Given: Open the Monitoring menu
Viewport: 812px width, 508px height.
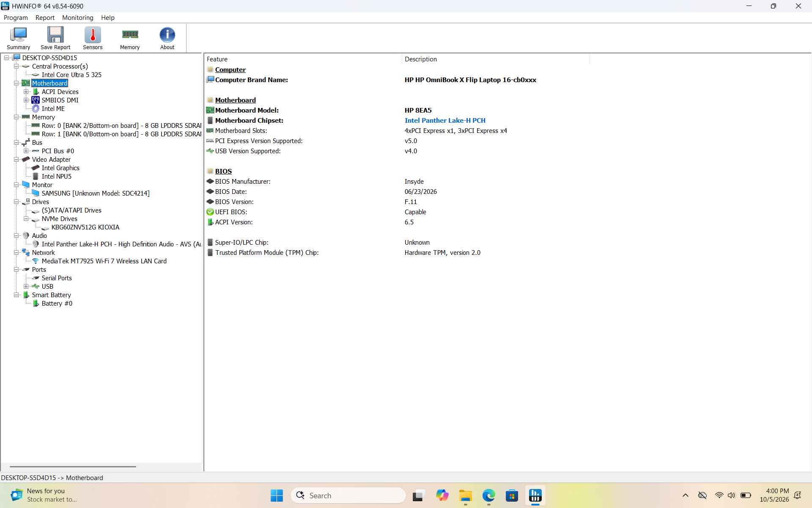Looking at the screenshot, I should click(x=77, y=18).
